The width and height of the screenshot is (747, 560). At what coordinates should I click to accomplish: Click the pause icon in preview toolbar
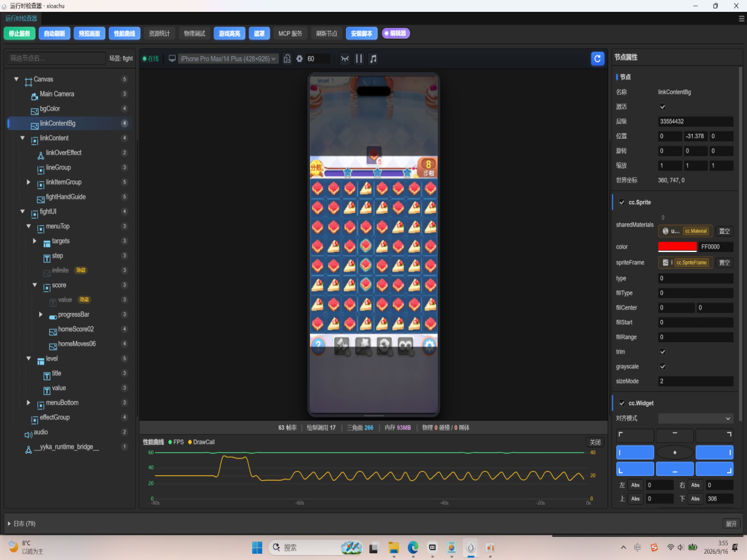point(359,58)
